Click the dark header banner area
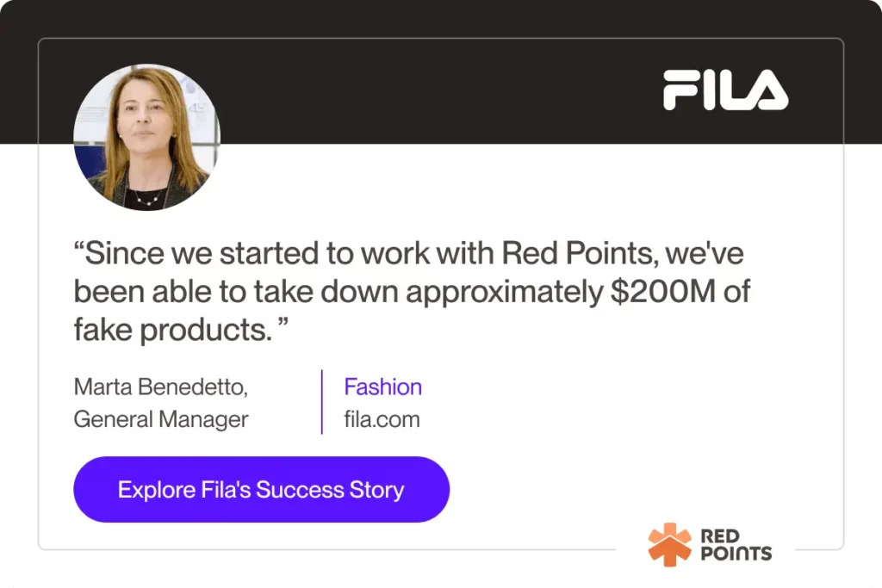 441,72
